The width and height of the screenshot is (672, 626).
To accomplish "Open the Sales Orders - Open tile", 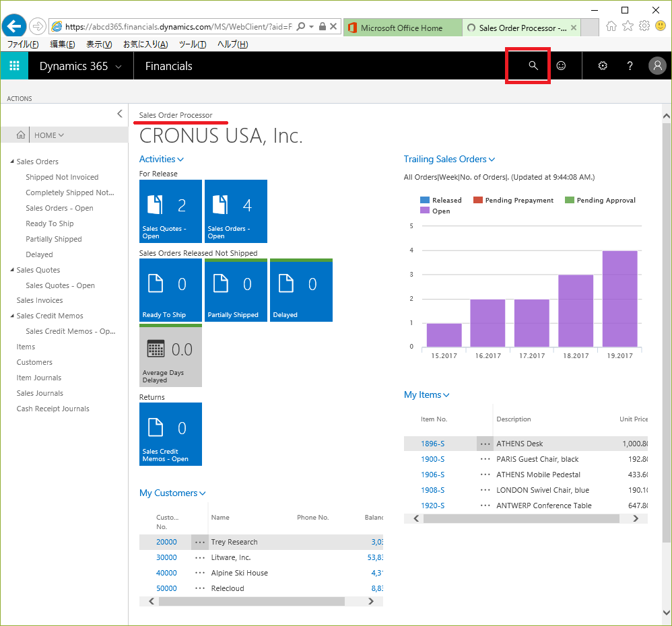I will click(236, 211).
